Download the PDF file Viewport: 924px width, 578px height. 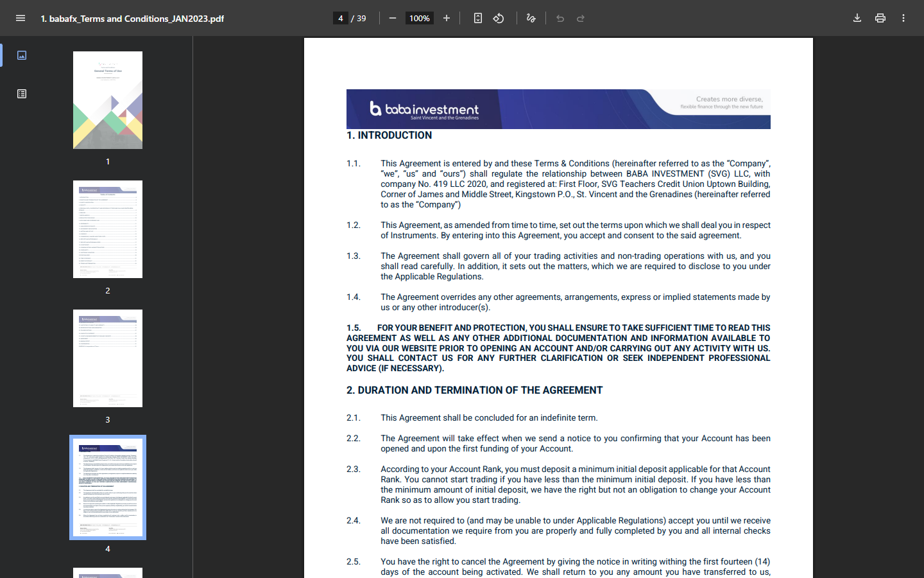tap(857, 18)
